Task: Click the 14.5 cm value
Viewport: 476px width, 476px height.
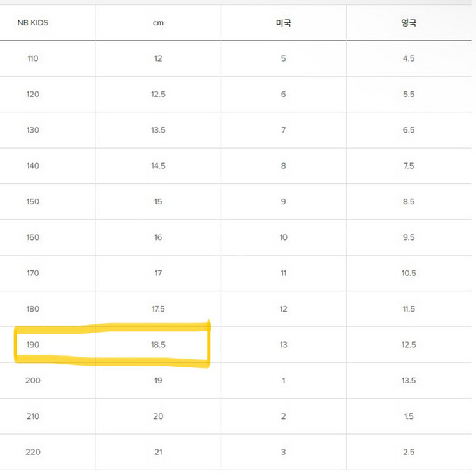Action: [158, 166]
